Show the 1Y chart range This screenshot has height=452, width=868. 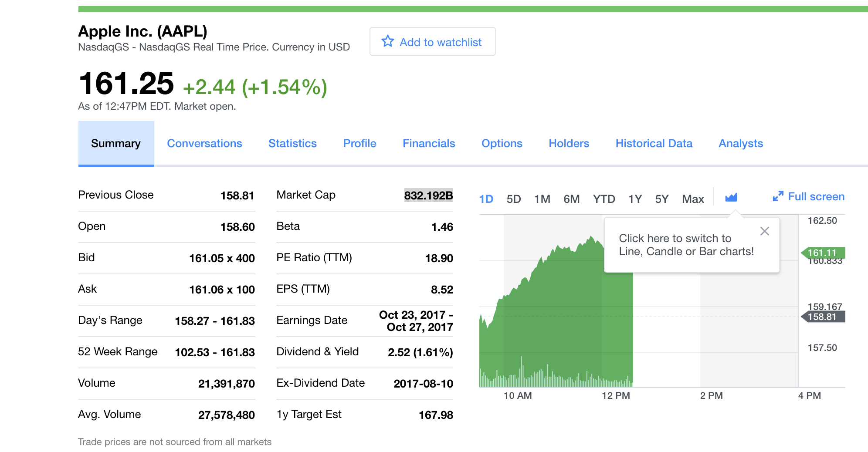(635, 199)
